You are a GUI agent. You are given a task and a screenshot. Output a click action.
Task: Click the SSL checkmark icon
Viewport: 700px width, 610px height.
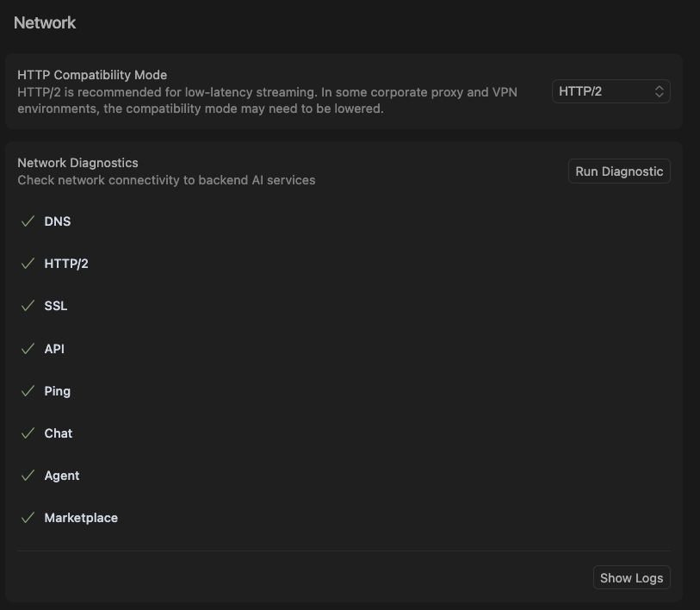pos(28,306)
